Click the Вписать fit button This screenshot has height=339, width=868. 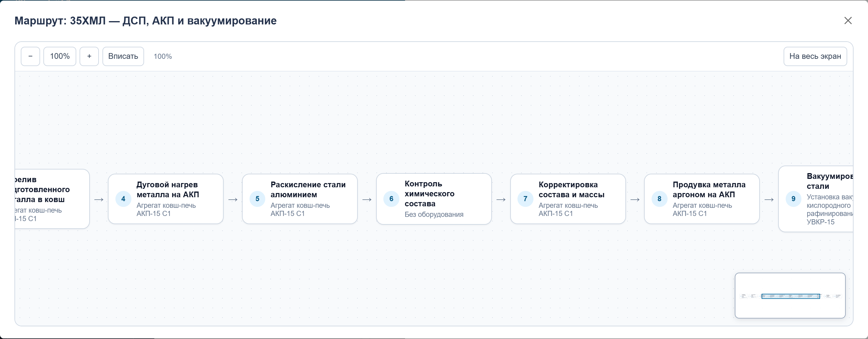click(123, 56)
